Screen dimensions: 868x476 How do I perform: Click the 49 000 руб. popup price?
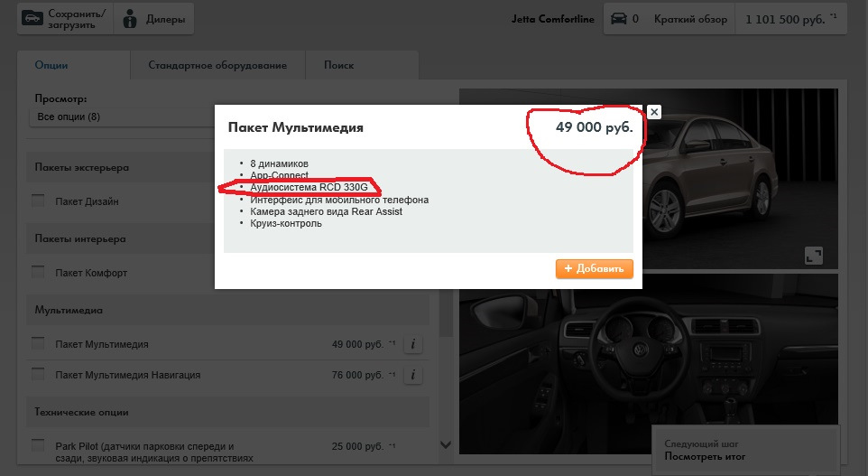[594, 127]
